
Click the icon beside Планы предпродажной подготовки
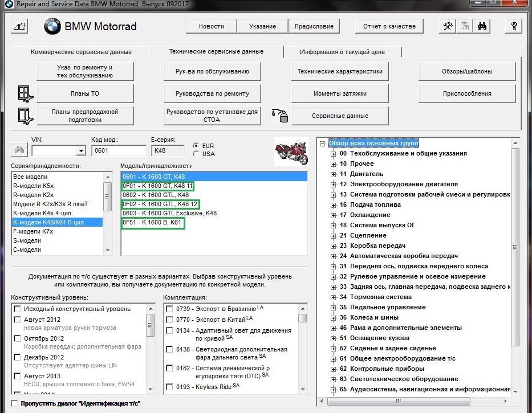26,116
